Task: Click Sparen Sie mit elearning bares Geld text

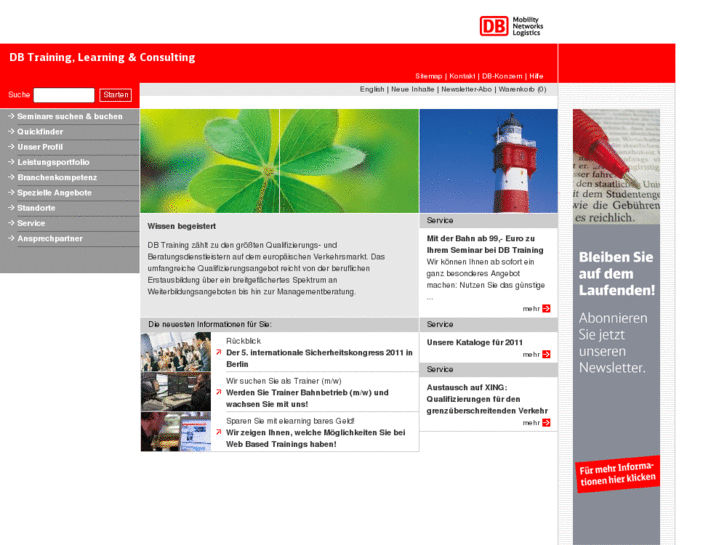Action: point(290,421)
